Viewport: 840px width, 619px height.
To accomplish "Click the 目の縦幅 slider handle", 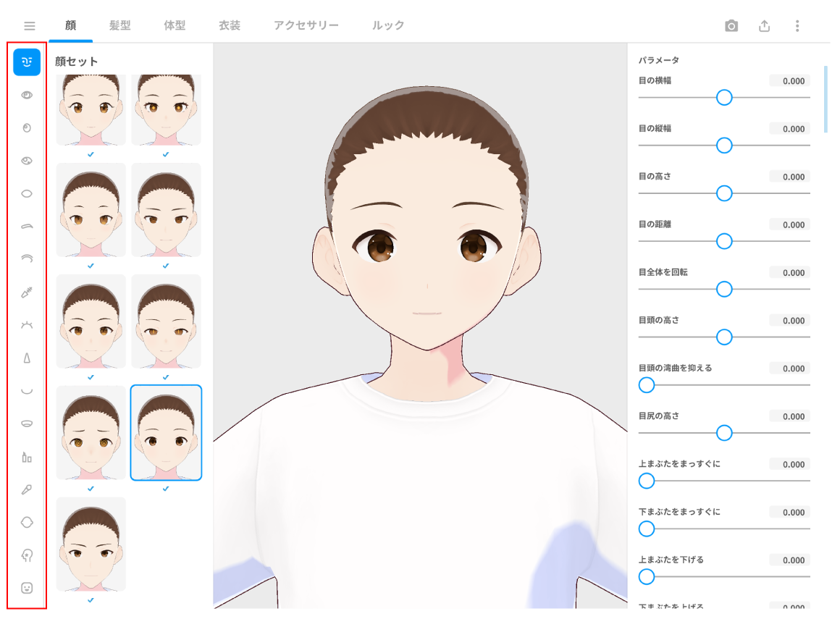I will tap(724, 145).
